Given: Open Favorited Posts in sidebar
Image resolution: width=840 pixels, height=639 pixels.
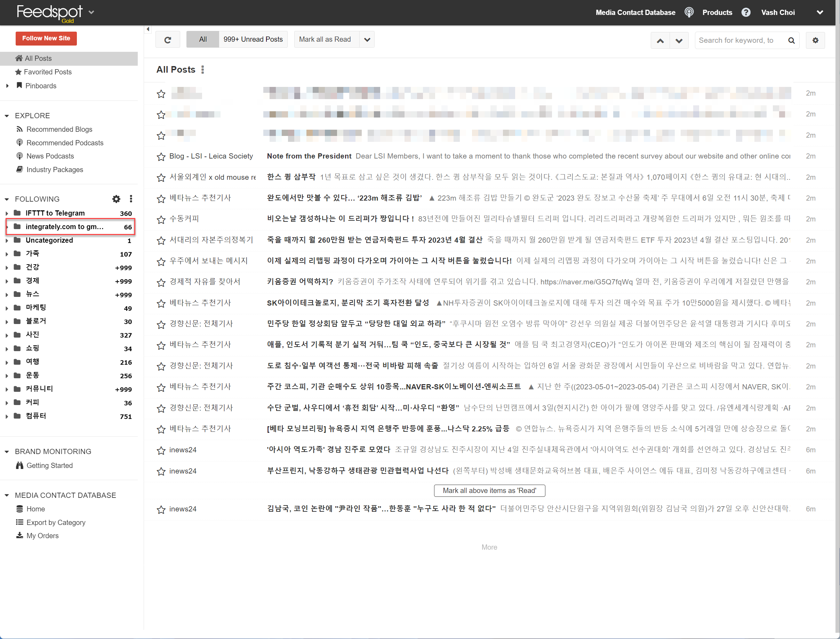Looking at the screenshot, I should pyautogui.click(x=48, y=72).
